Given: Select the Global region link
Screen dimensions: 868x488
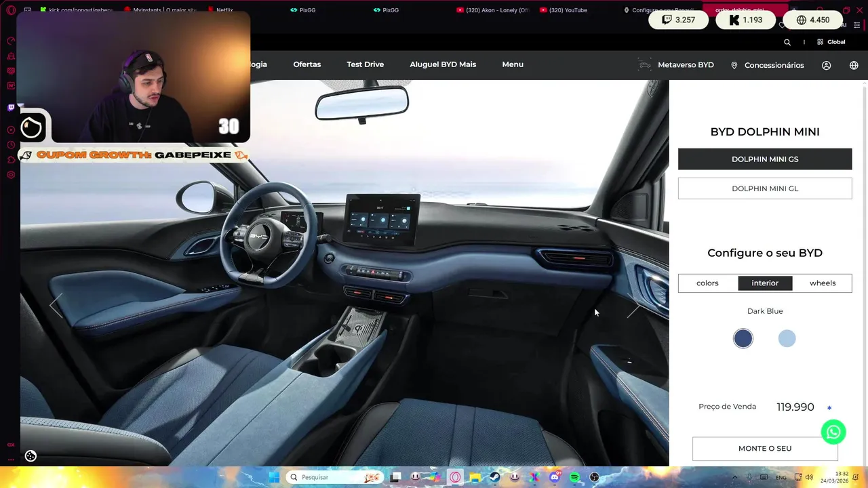Looking at the screenshot, I should (x=831, y=42).
